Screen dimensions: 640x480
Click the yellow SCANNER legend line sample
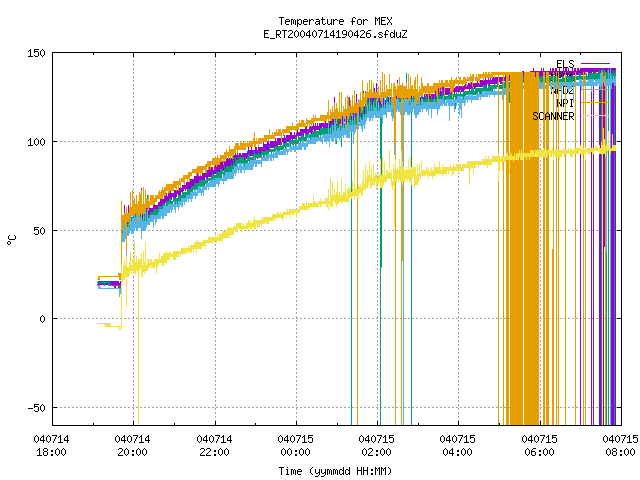596,116
